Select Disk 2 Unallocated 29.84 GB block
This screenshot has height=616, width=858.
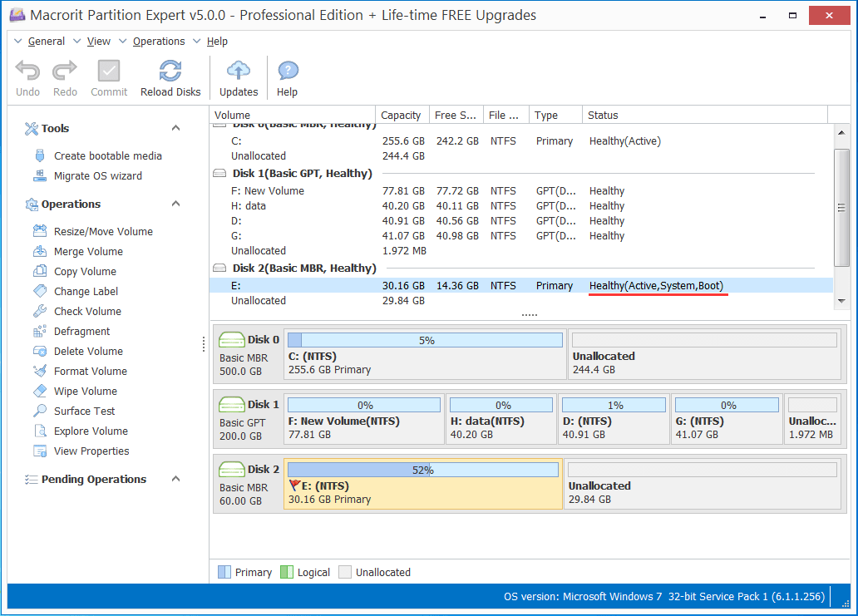[x=702, y=484]
